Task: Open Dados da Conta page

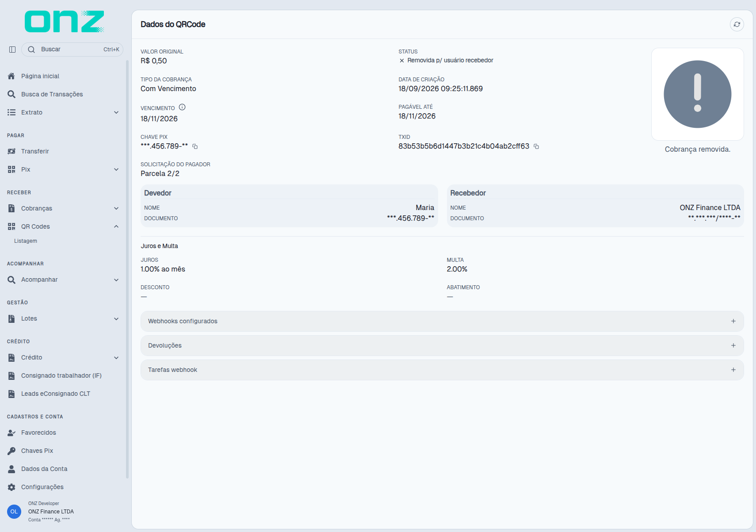Action: point(44,469)
